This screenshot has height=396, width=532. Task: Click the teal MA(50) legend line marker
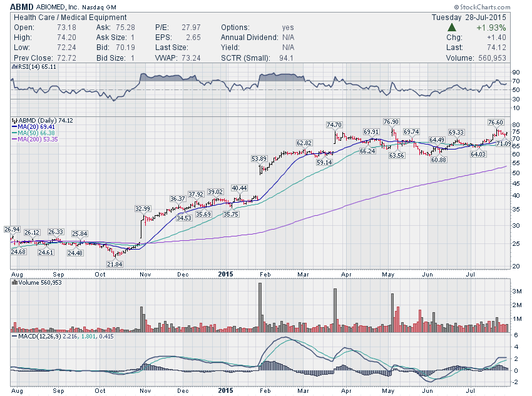pos(14,133)
